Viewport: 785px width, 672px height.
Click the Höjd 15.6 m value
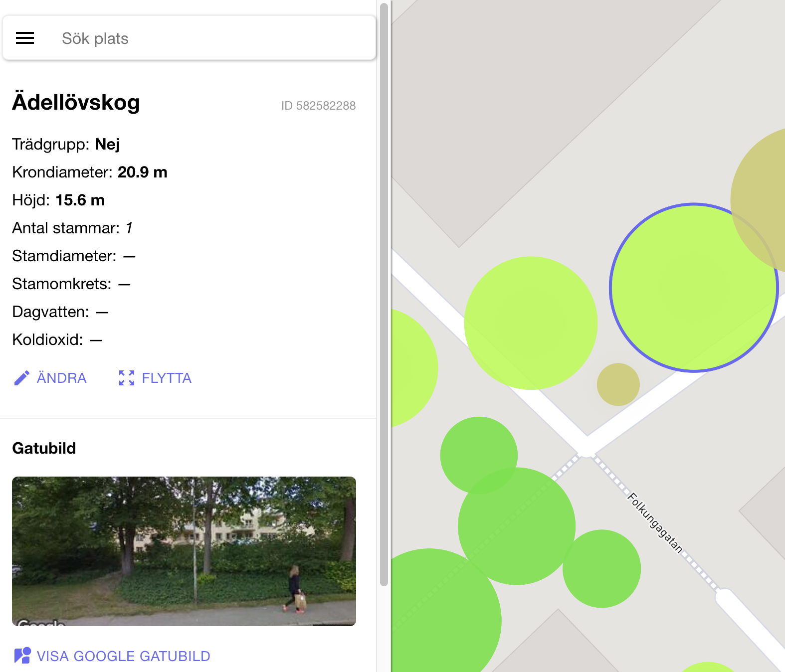coord(80,200)
